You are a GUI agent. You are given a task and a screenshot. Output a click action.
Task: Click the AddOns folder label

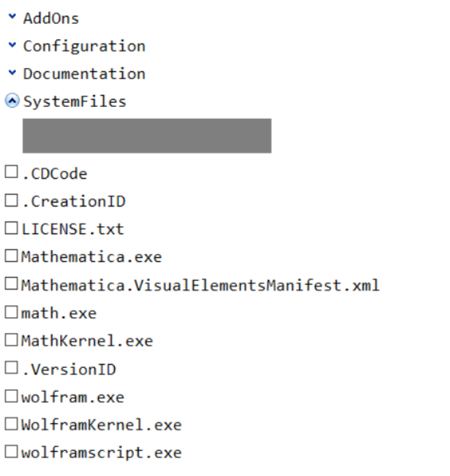click(51, 18)
